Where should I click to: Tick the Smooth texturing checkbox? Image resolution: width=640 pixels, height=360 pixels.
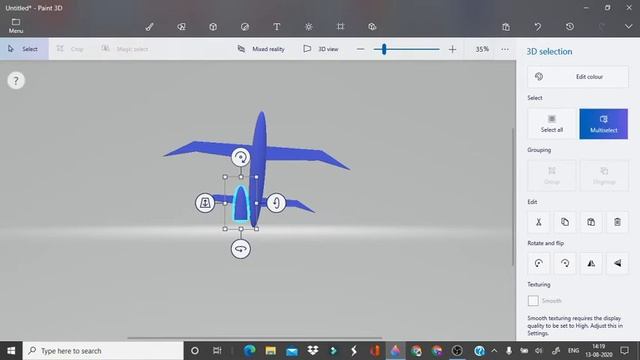pyautogui.click(x=533, y=301)
